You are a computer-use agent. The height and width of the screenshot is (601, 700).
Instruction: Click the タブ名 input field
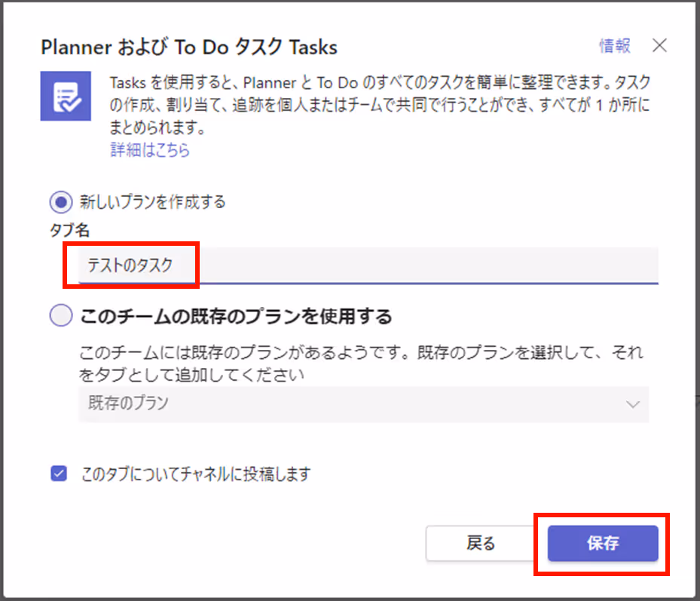[368, 265]
